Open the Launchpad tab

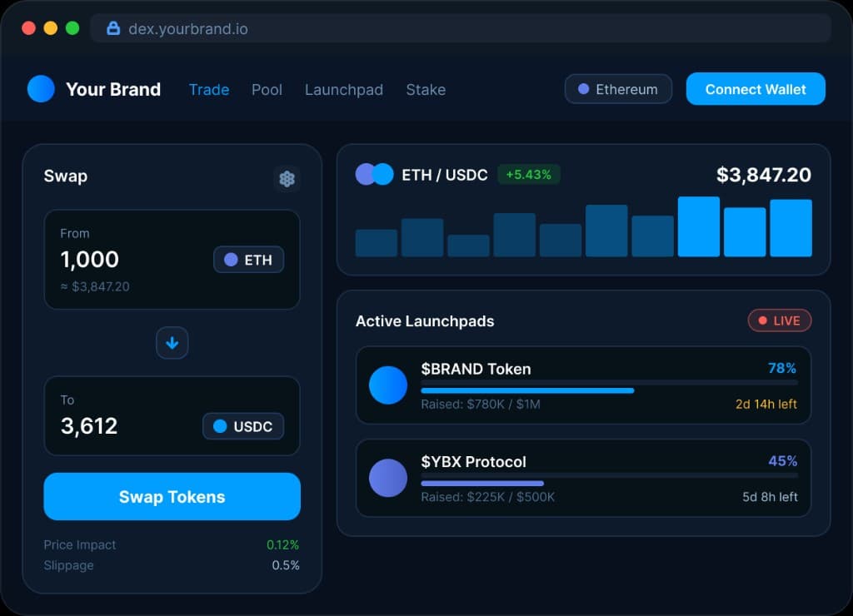coord(344,90)
